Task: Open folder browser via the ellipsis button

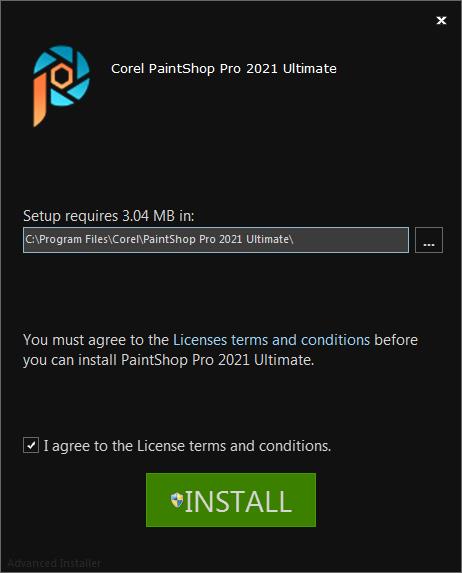Action: (429, 240)
